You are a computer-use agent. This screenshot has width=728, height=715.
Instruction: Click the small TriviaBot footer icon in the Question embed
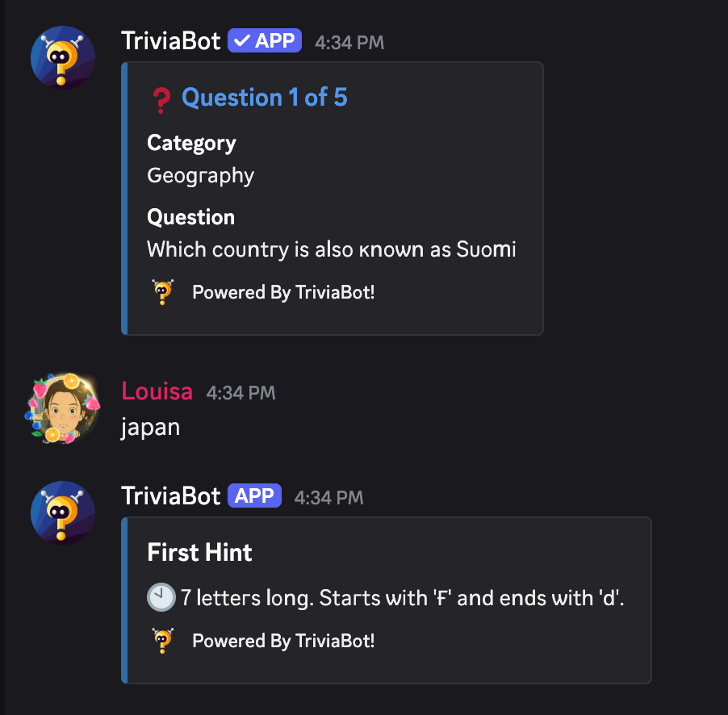163,291
